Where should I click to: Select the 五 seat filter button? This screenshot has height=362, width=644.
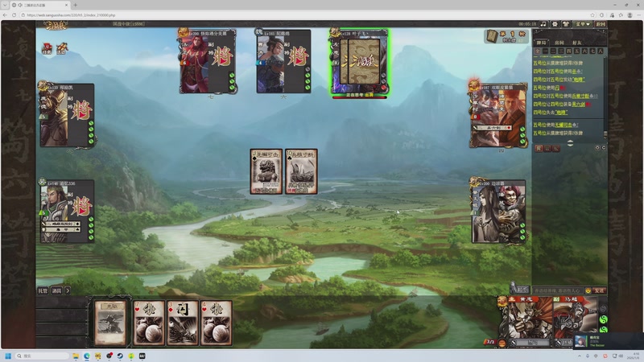click(x=576, y=51)
